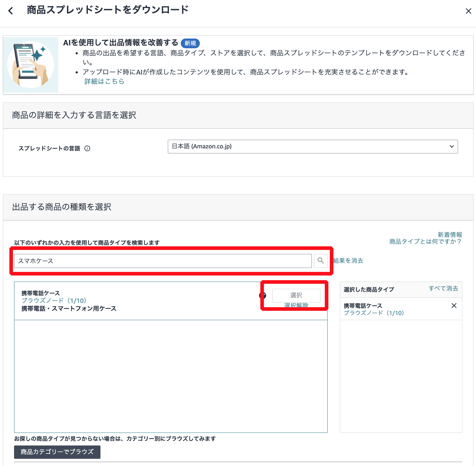
Task: Click the magnifying glass search icon
Action: pos(320,260)
